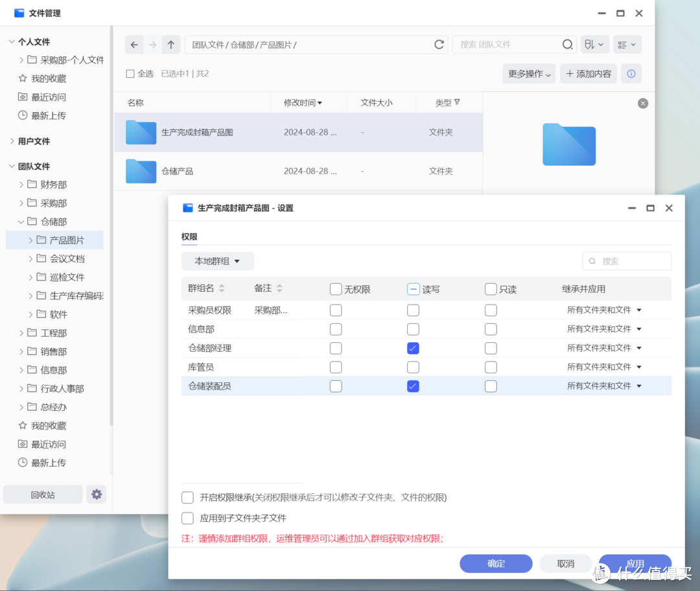Grant 只读 permission to 库管员
The height and width of the screenshot is (591, 700).
click(491, 367)
